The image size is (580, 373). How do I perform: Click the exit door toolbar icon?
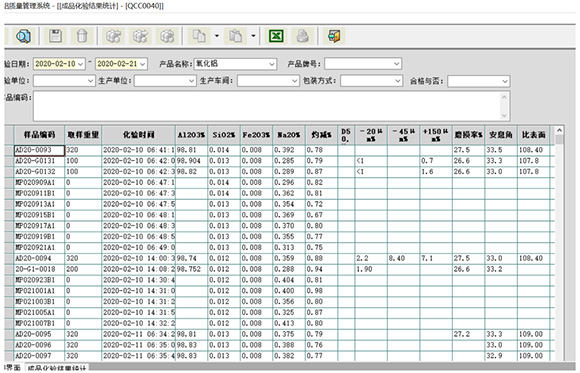pyautogui.click(x=334, y=36)
